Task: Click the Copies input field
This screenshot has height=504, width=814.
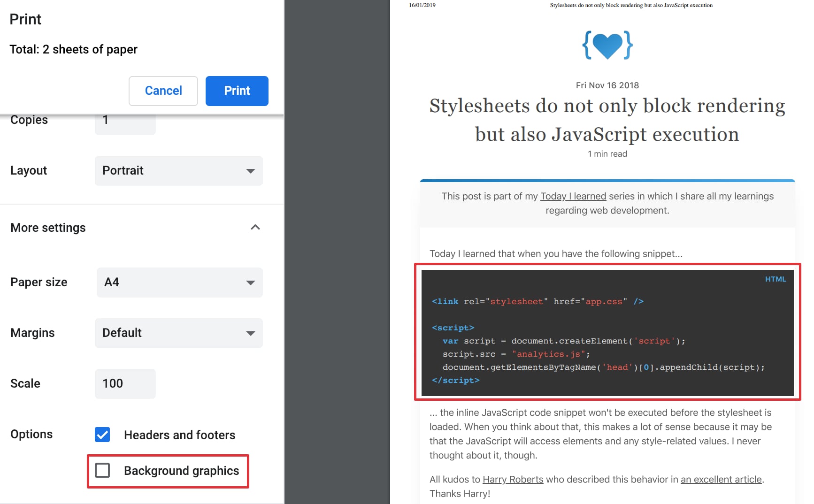Action: point(125,124)
